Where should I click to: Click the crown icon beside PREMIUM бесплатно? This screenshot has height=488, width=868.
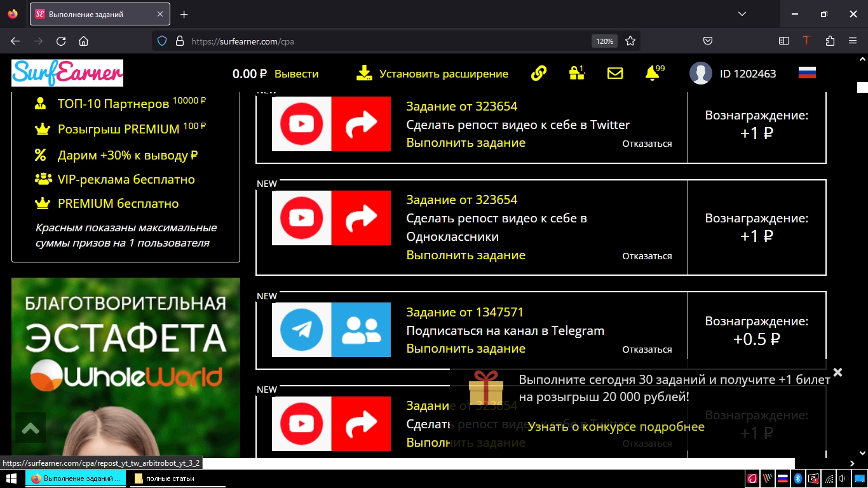click(42, 203)
